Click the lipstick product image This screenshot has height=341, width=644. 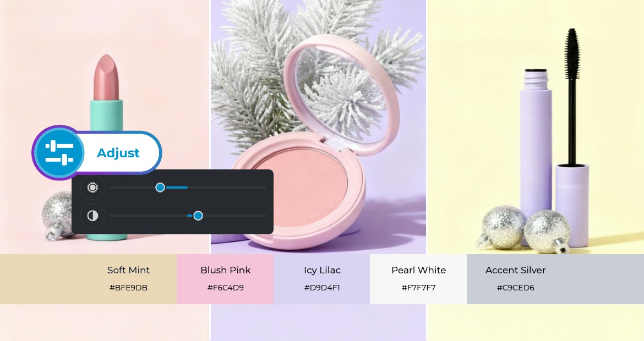[x=107, y=103]
